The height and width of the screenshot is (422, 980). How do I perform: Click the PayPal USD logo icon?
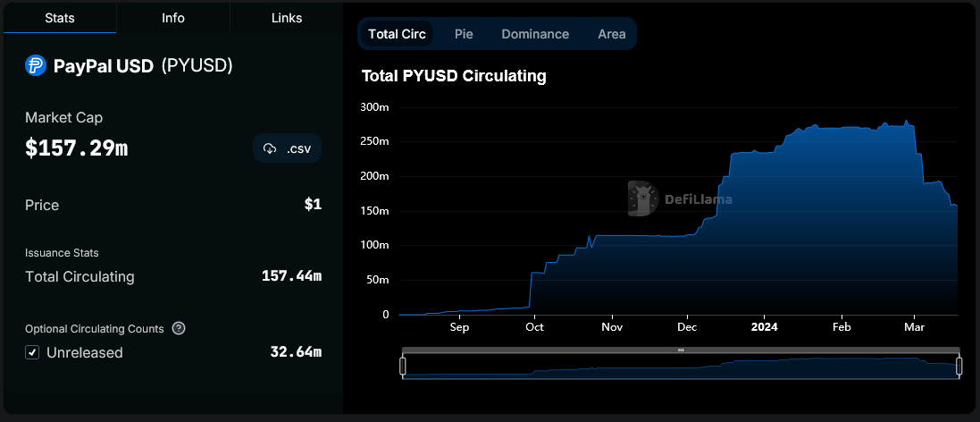tap(36, 65)
